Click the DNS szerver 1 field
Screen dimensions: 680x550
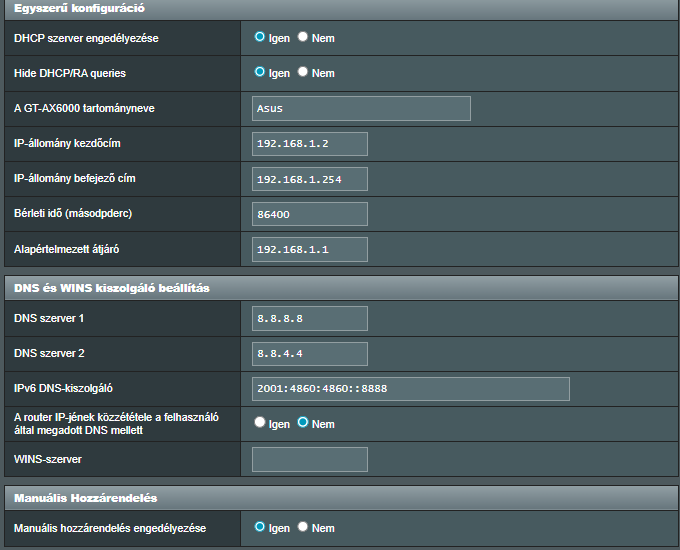[310, 318]
